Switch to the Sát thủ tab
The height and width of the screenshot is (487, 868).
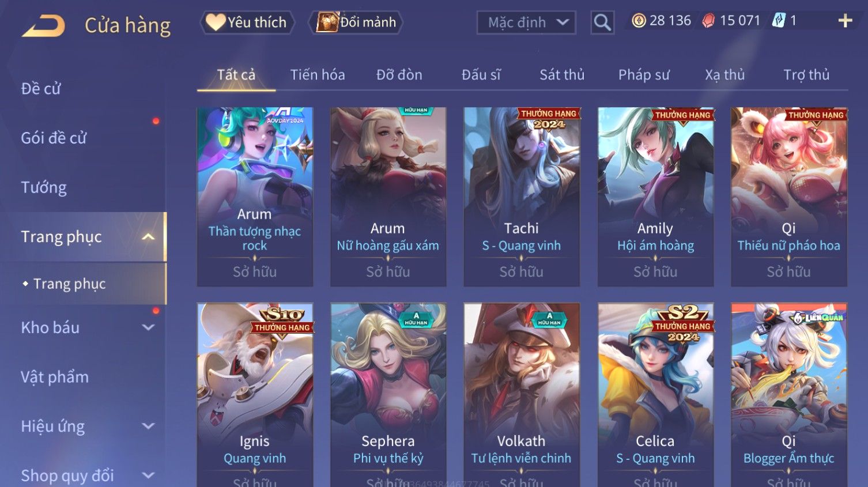(x=562, y=75)
